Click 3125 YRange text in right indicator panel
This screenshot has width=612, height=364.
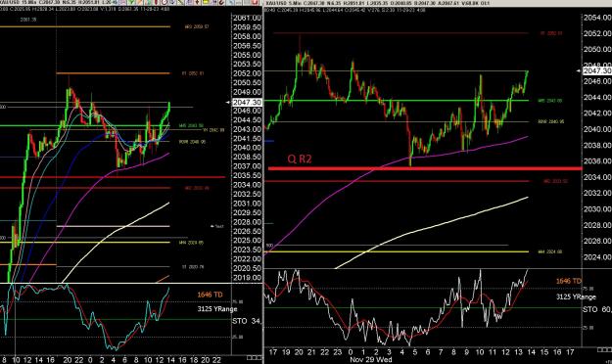click(x=576, y=296)
